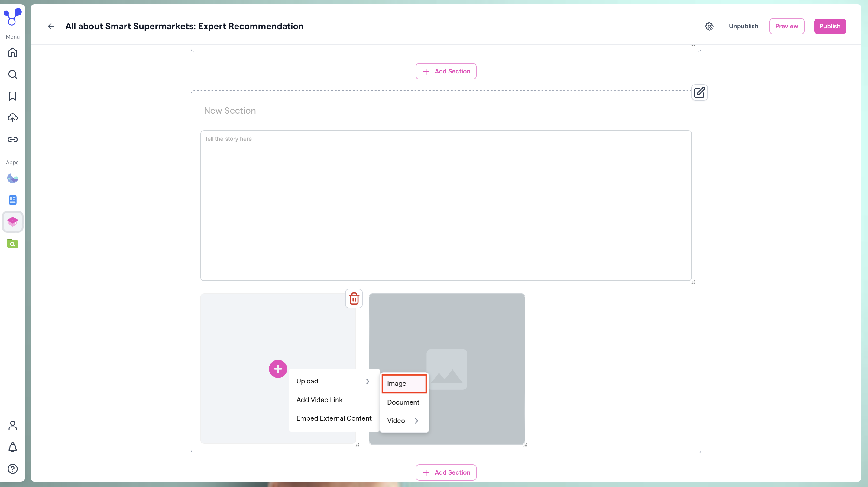
Task: Delete media block with red trash icon
Action: tap(354, 298)
